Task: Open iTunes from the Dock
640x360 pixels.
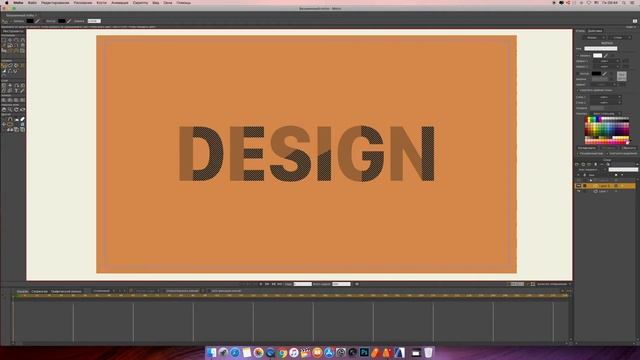Action: click(294, 353)
